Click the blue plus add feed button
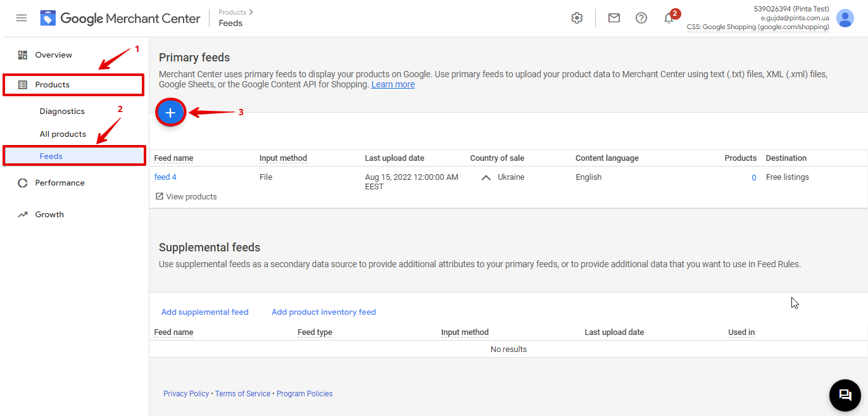 point(170,113)
